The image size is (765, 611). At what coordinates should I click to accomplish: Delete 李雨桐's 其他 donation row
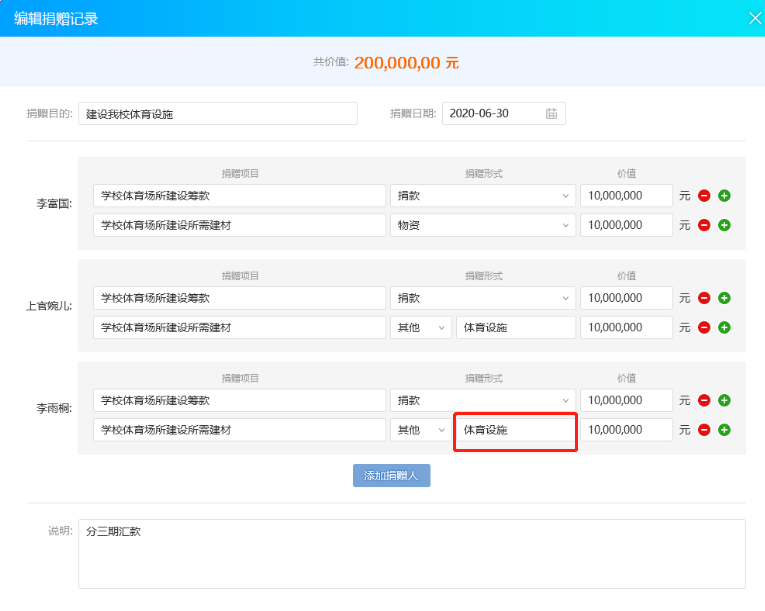(x=704, y=430)
